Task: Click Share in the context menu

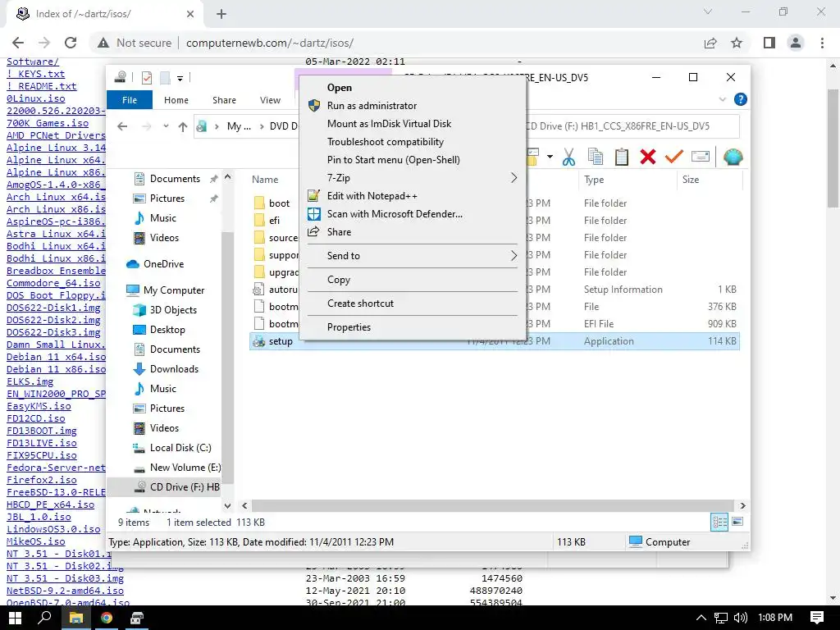Action: pyautogui.click(x=413, y=232)
